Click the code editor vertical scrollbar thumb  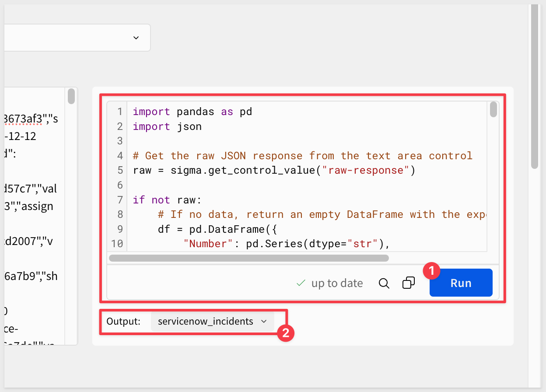(x=493, y=110)
